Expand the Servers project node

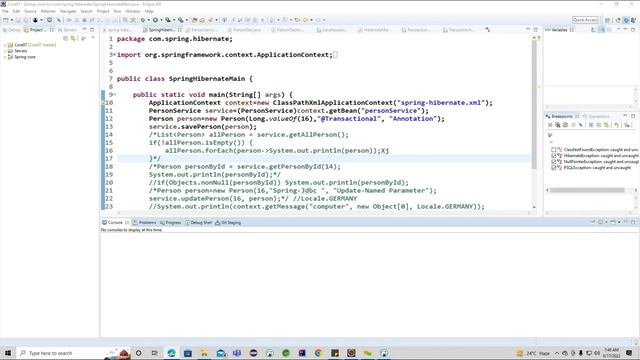pyautogui.click(x=4, y=51)
